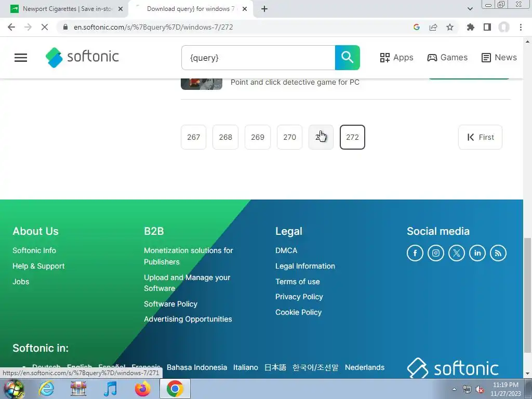Screen dimensions: 532x399
Task: Open the Chrome extensions puzzle icon
Action: pyautogui.click(x=471, y=27)
